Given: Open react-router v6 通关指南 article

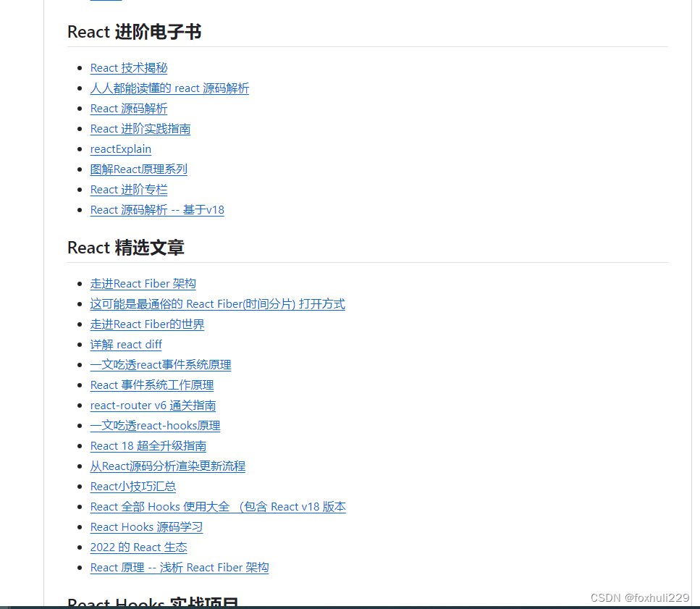Looking at the screenshot, I should (x=153, y=406).
